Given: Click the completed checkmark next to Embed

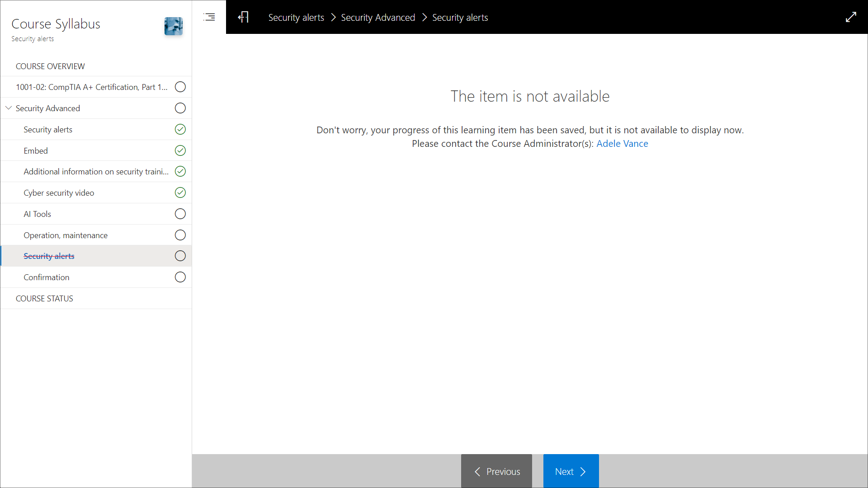Looking at the screenshot, I should (x=180, y=150).
